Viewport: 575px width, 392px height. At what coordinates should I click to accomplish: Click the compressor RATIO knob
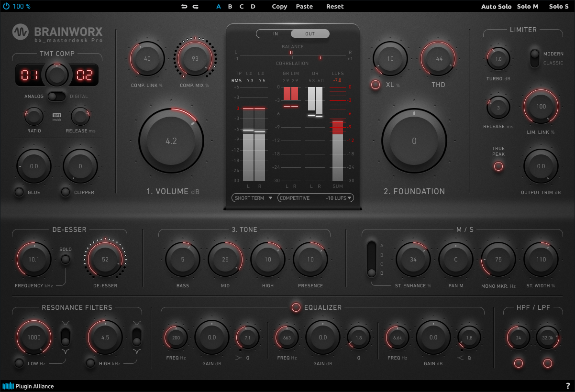(34, 116)
